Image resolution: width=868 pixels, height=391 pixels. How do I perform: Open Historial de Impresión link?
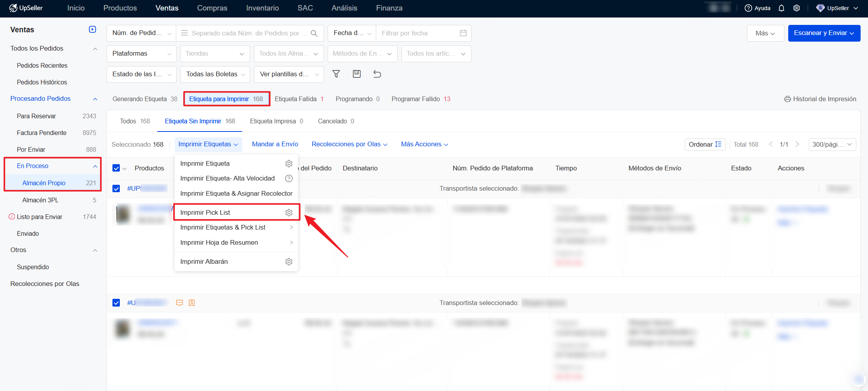(820, 99)
